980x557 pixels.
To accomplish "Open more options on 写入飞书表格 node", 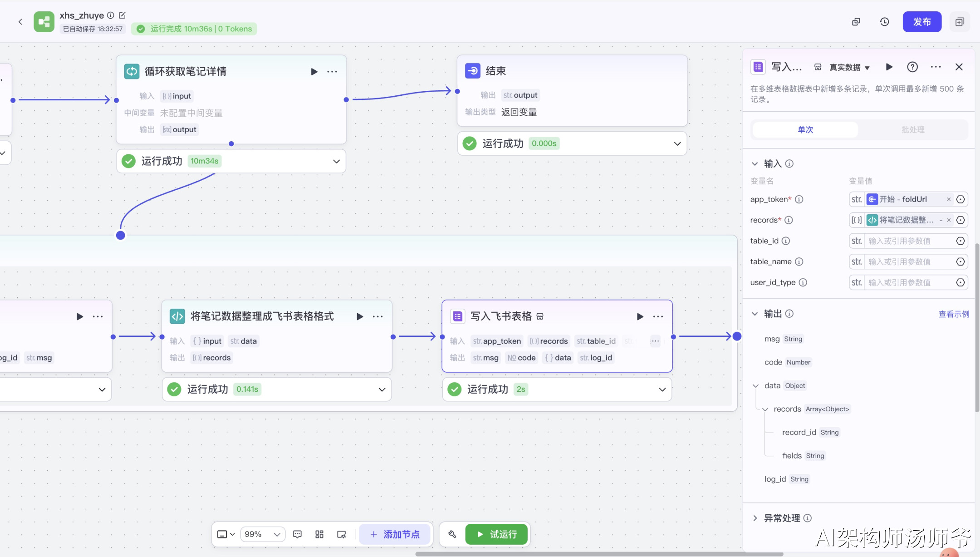I will 658,316.
